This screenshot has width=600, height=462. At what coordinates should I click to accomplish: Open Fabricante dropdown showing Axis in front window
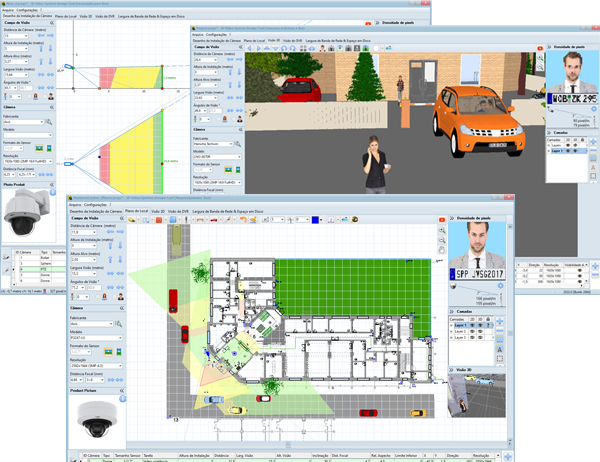(x=92, y=324)
